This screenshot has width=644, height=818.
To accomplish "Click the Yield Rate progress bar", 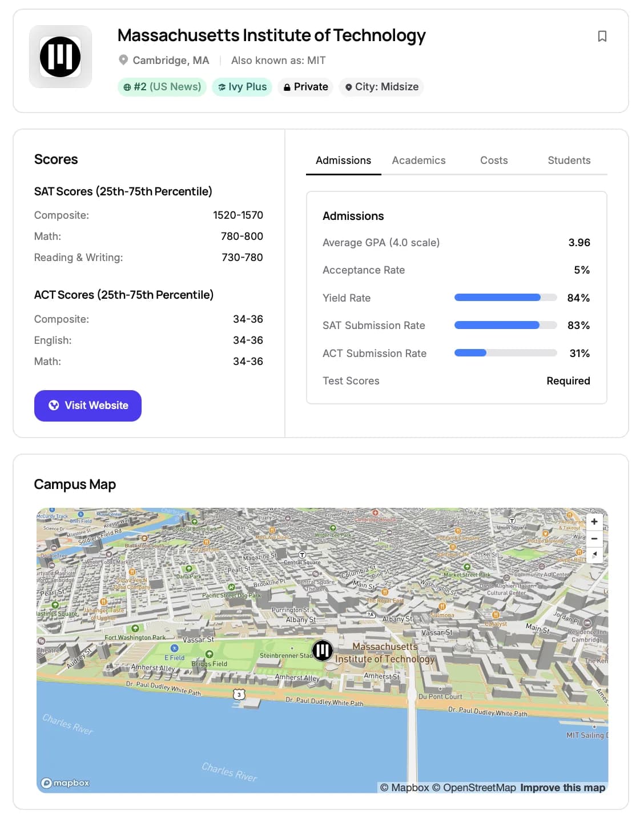I will 506,298.
